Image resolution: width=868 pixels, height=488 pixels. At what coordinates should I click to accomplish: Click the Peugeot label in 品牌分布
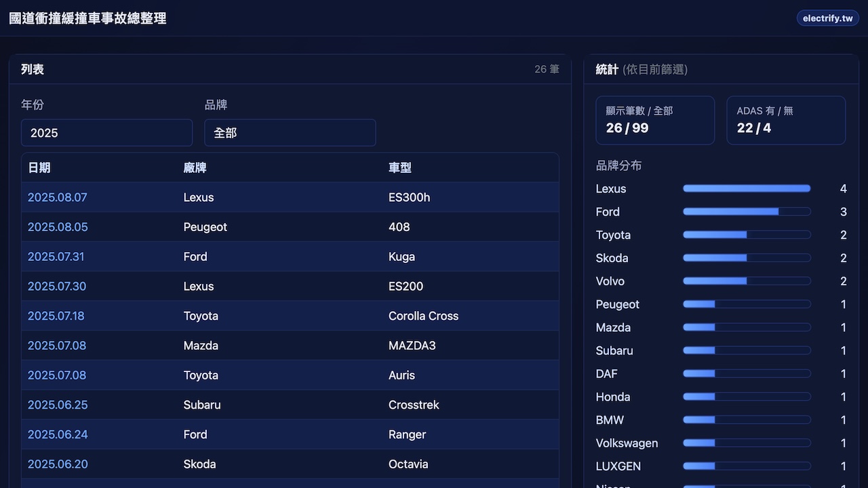(618, 304)
